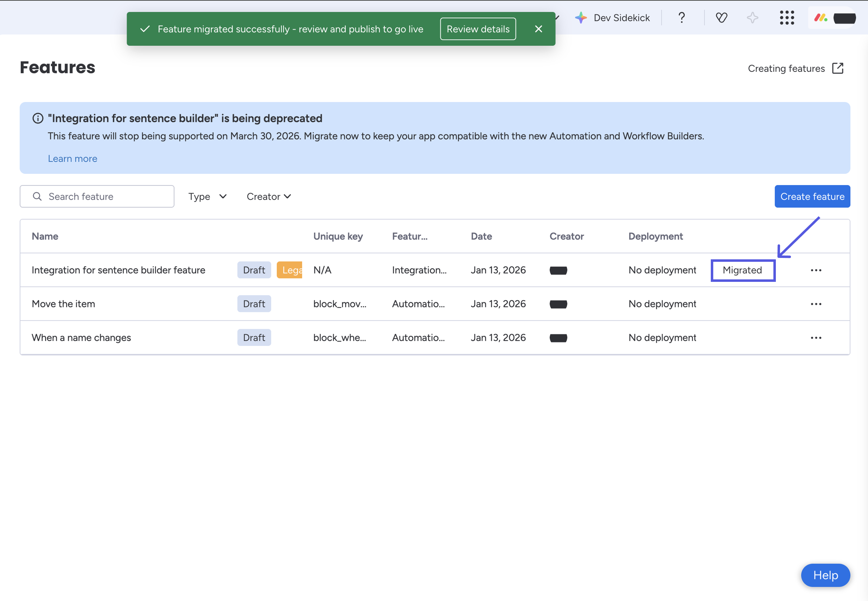Click the blue Help button
This screenshot has width=868, height=601.
point(825,575)
